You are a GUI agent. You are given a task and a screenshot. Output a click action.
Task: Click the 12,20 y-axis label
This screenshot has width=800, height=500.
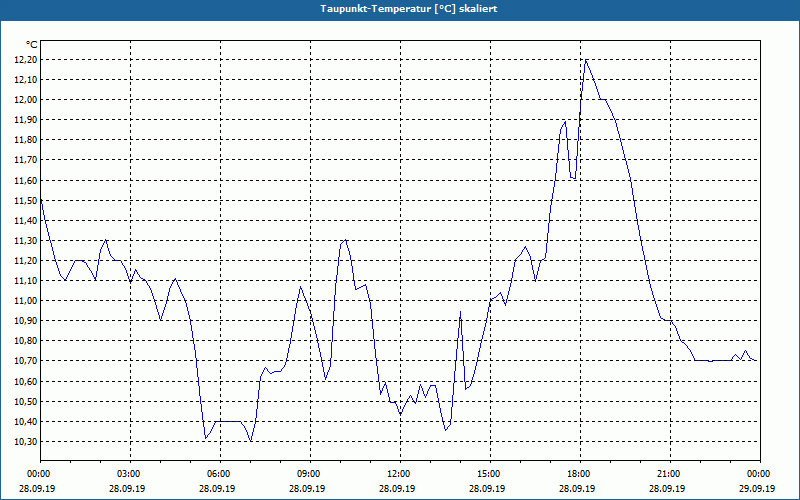click(27, 60)
